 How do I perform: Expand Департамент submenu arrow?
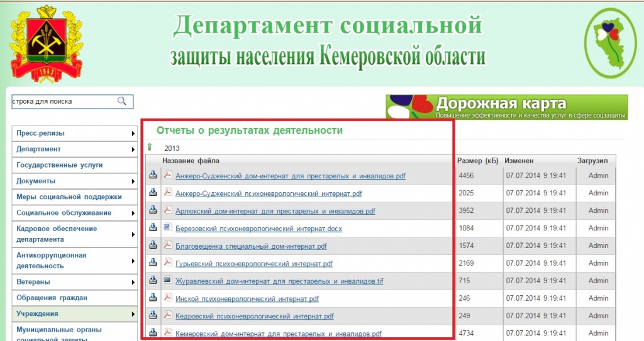coord(133,149)
